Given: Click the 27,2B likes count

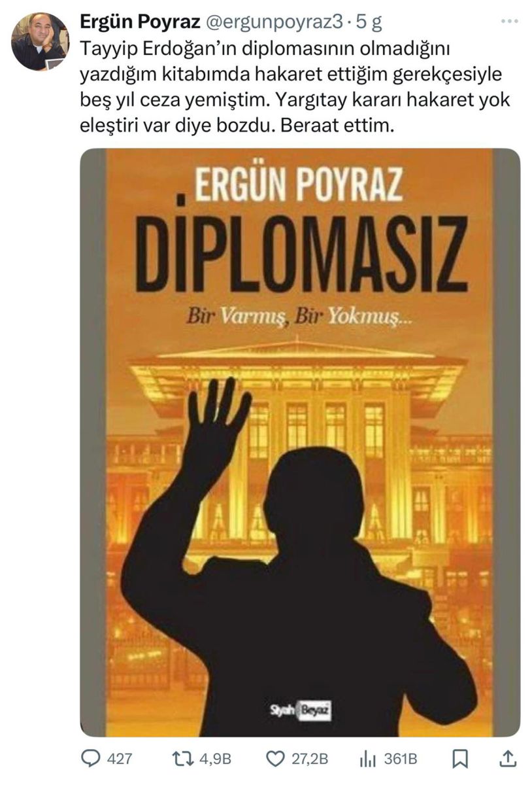Looking at the screenshot, I should 310,759.
